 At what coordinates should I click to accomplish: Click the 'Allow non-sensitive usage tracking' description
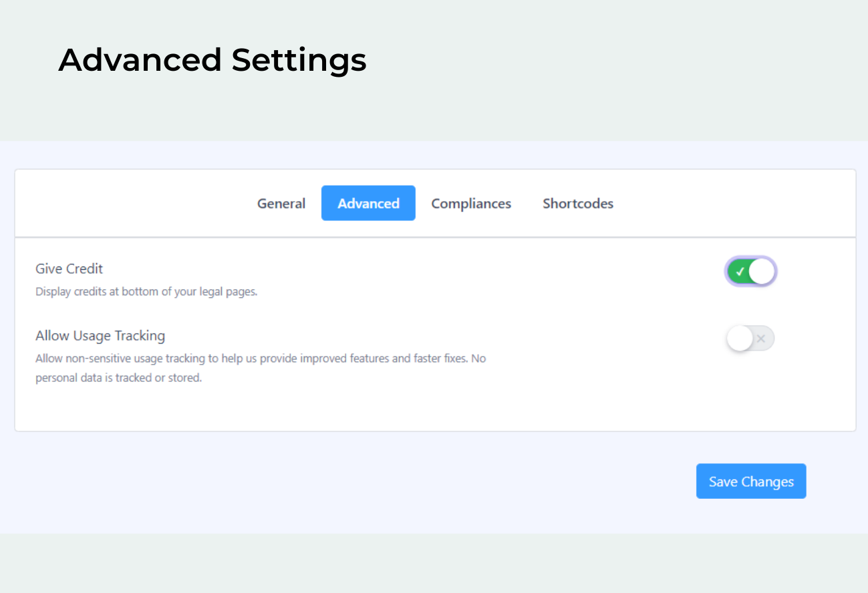[x=261, y=368]
